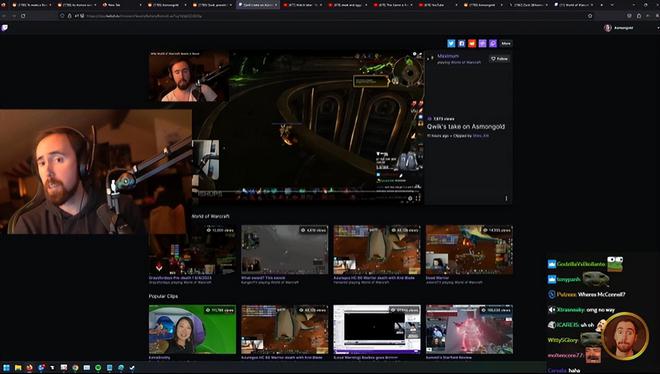This screenshot has width=660, height=374.
Task: Open the Asmongold account menu
Action: coord(619,28)
